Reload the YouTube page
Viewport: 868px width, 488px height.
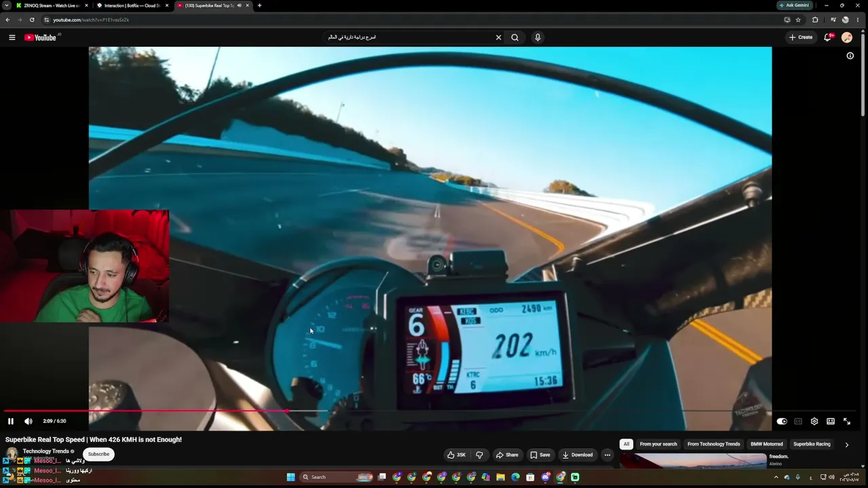32,20
